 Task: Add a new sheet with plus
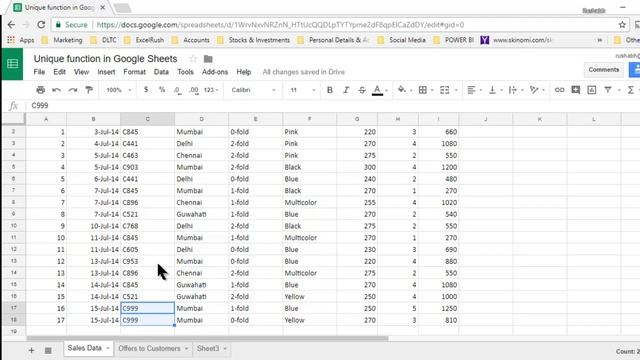(x=31, y=350)
